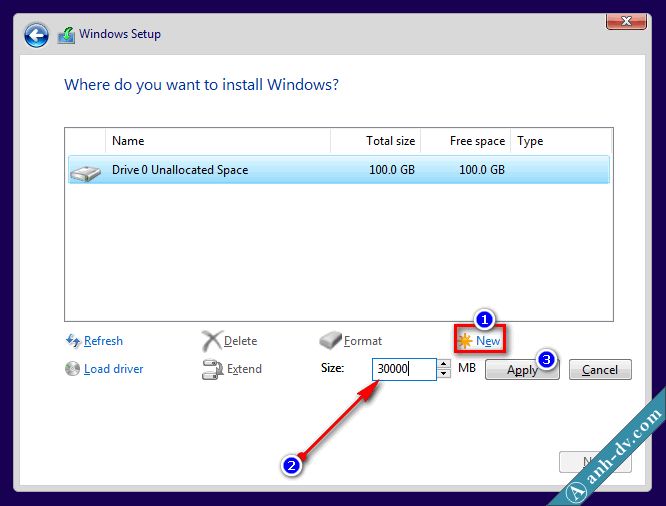Cancel the new partition creation
Viewport: 666px width, 506px height.
click(600, 370)
